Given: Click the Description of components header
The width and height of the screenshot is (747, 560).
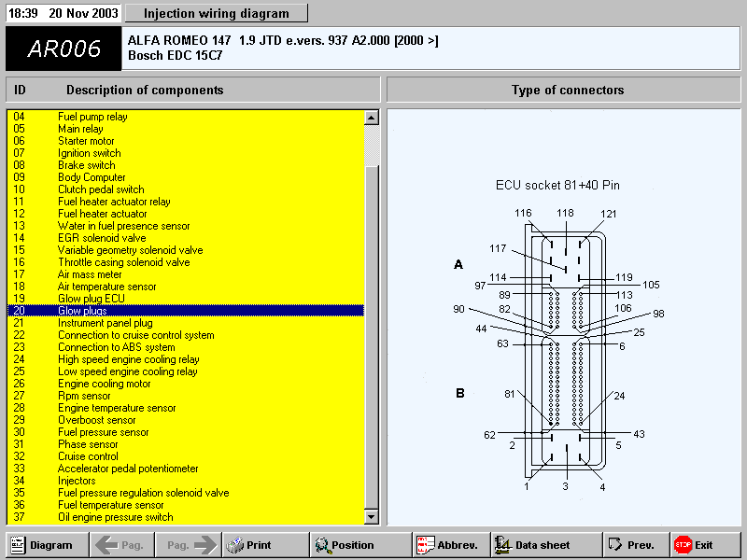Looking at the screenshot, I should pyautogui.click(x=145, y=90).
